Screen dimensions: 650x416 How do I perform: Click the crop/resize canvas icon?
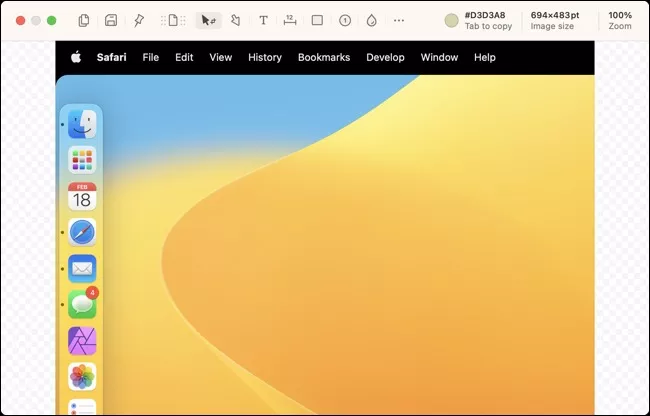coord(173,20)
